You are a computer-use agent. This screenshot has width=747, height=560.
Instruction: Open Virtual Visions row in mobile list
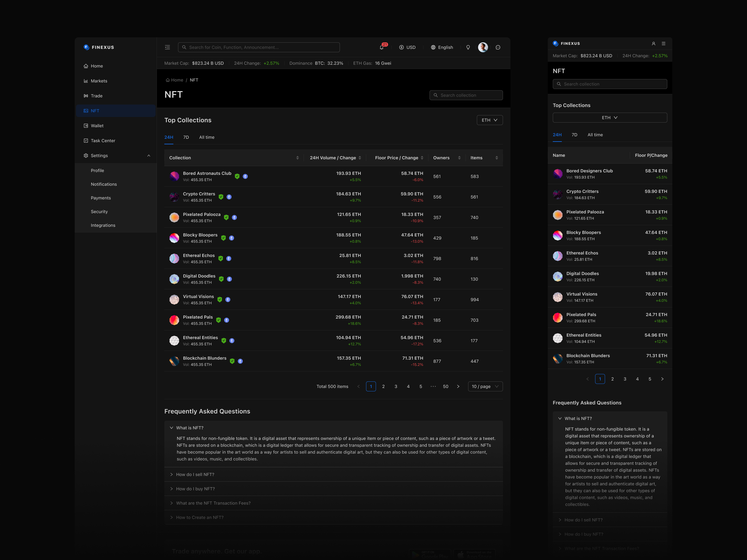pyautogui.click(x=610, y=297)
